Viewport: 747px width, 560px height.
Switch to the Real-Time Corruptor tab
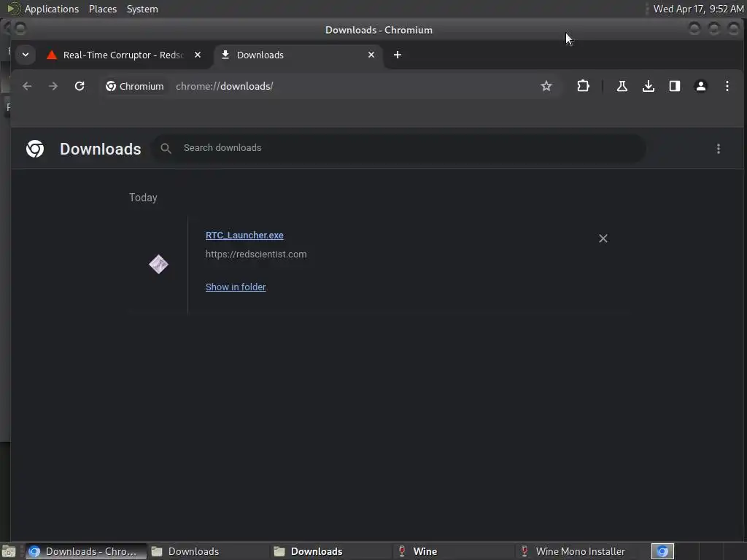point(124,55)
